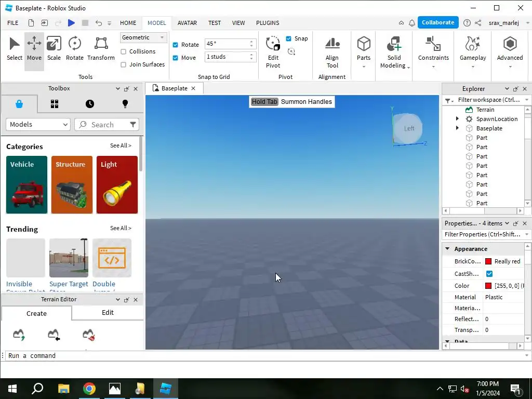532x399 pixels.
Task: Click the Terrain Clear tool icon
Action: [x=88, y=335]
